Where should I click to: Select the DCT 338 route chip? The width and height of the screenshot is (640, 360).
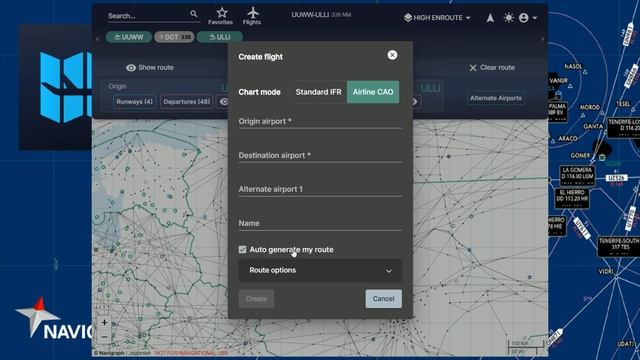pyautogui.click(x=174, y=37)
